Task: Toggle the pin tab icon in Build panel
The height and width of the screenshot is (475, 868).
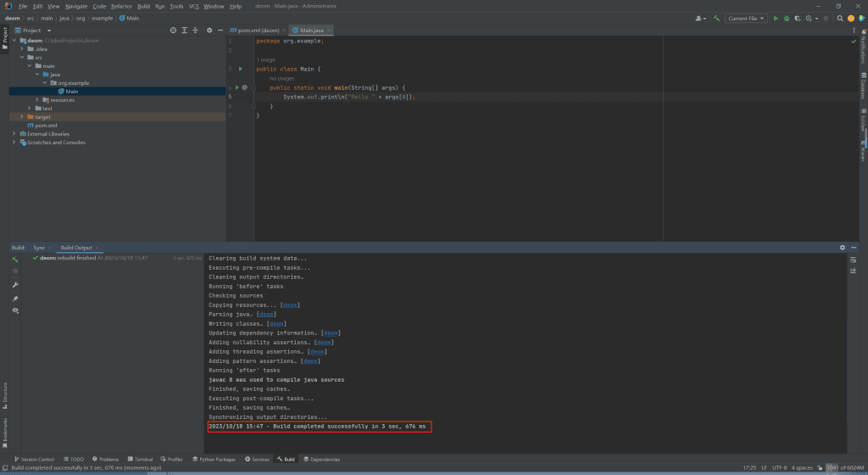Action: [15, 298]
